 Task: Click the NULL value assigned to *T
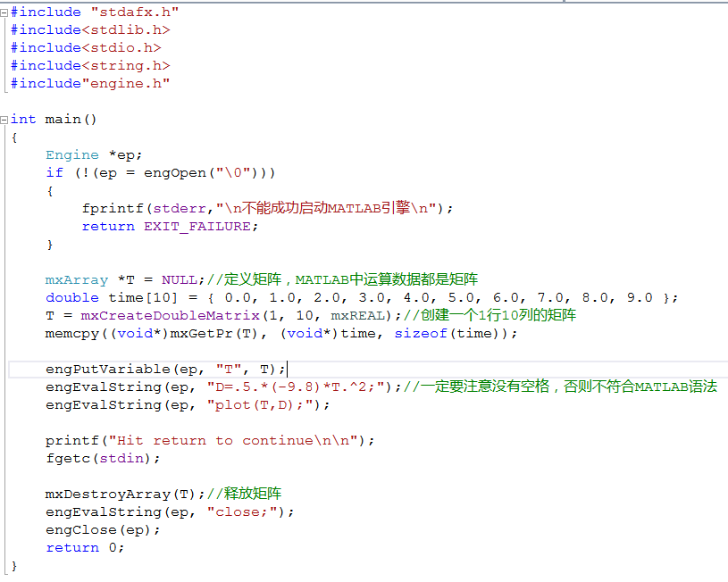(x=180, y=280)
